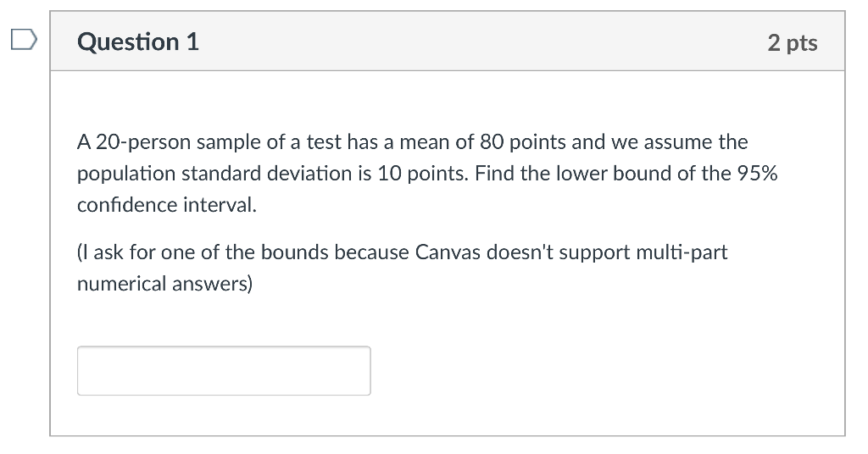This screenshot has height=454, width=868.
Task: Click the words "numerical answers)"
Action: [164, 284]
